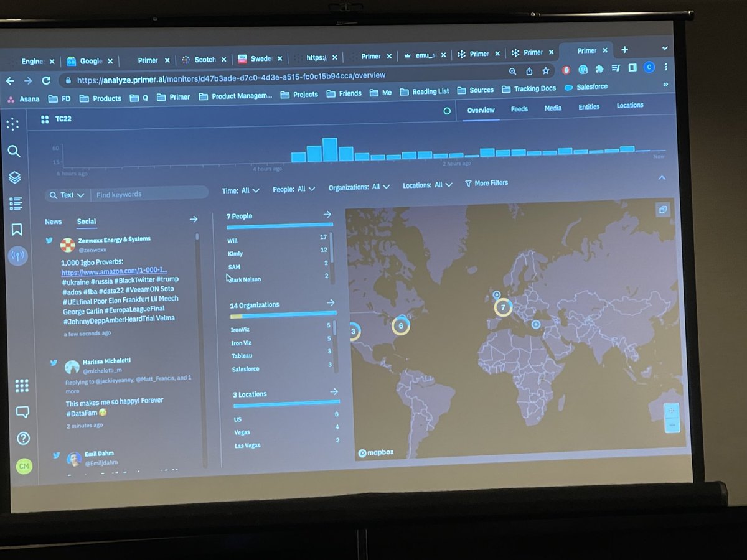
Task: Select the live monitor broadcast icon
Action: pos(18,255)
